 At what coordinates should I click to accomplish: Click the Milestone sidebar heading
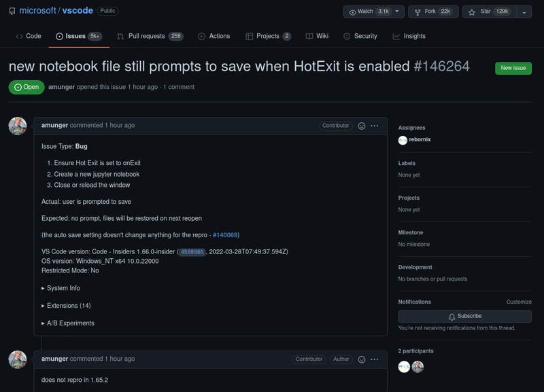tap(411, 232)
